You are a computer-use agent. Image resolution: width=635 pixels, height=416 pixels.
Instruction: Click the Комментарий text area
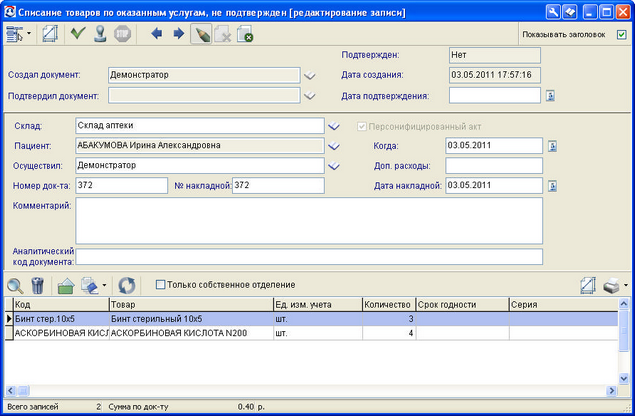tap(309, 221)
